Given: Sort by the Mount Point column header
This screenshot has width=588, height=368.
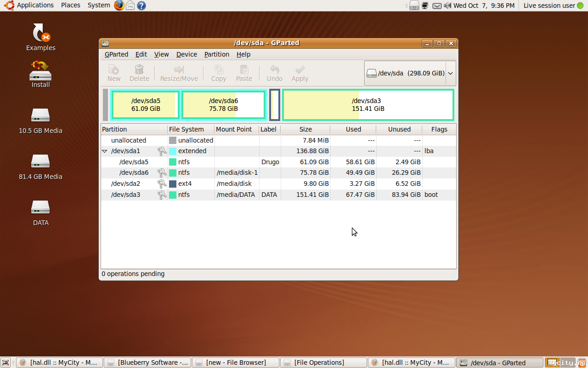Looking at the screenshot, I should coord(237,129).
